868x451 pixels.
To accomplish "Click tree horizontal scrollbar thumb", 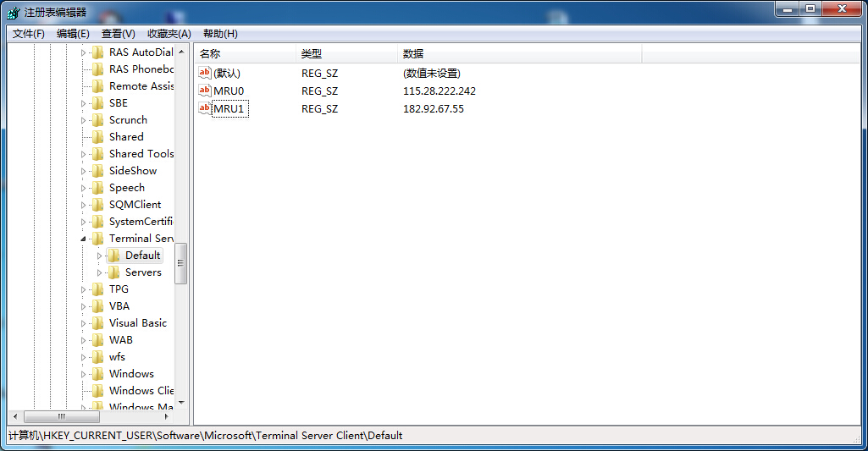I will (62, 416).
